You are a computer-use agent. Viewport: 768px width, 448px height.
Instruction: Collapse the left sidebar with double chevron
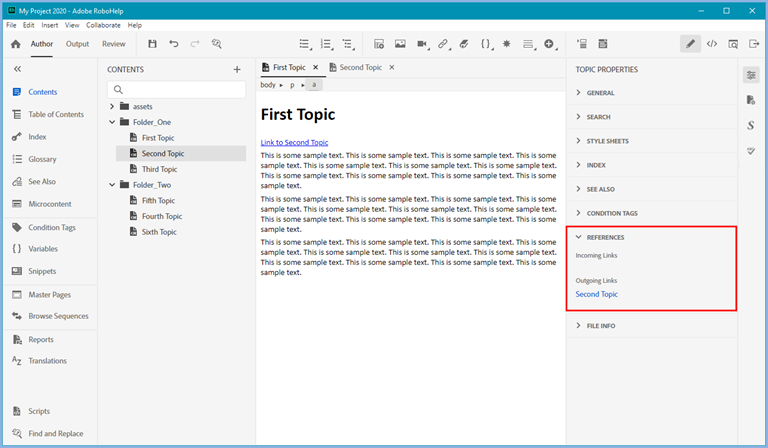click(17, 69)
